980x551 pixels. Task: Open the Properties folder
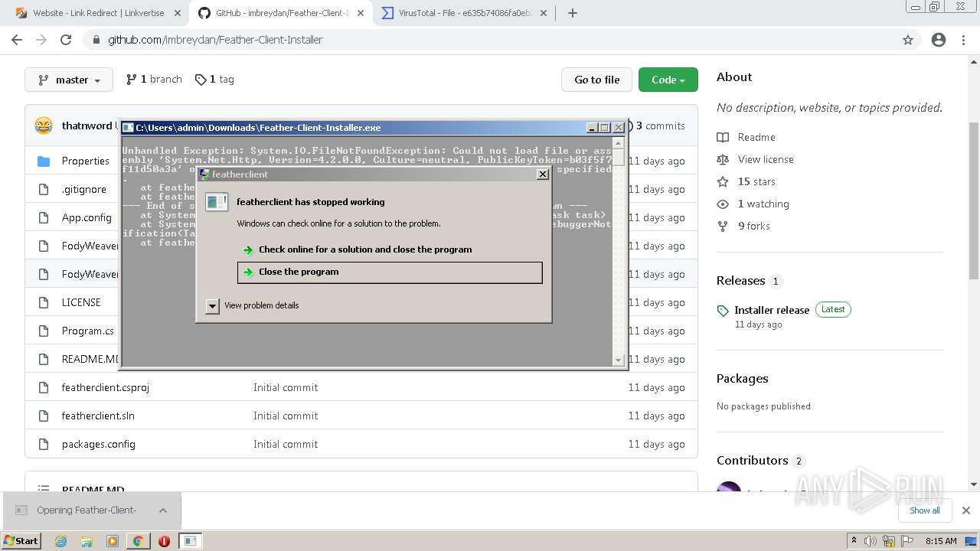(x=86, y=161)
